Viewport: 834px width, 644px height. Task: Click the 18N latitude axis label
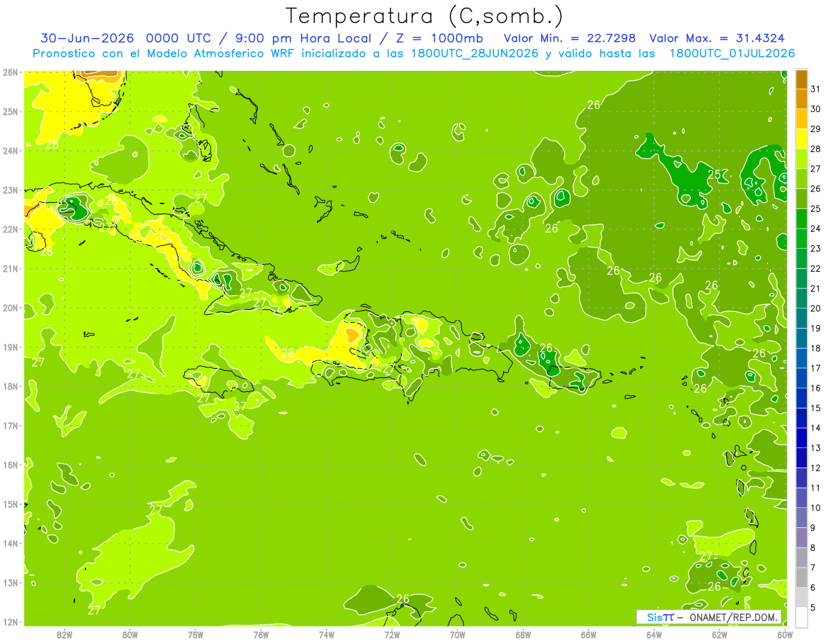click(10, 386)
